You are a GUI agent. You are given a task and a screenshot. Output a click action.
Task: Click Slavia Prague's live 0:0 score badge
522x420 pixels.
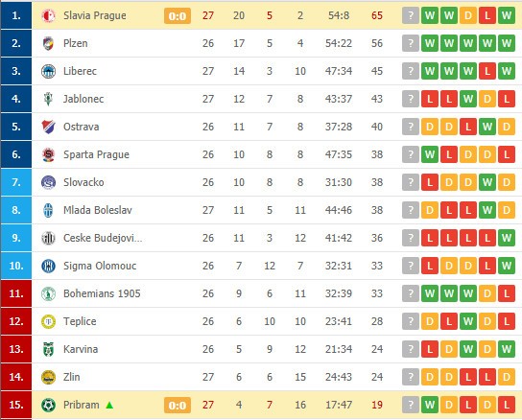178,16
